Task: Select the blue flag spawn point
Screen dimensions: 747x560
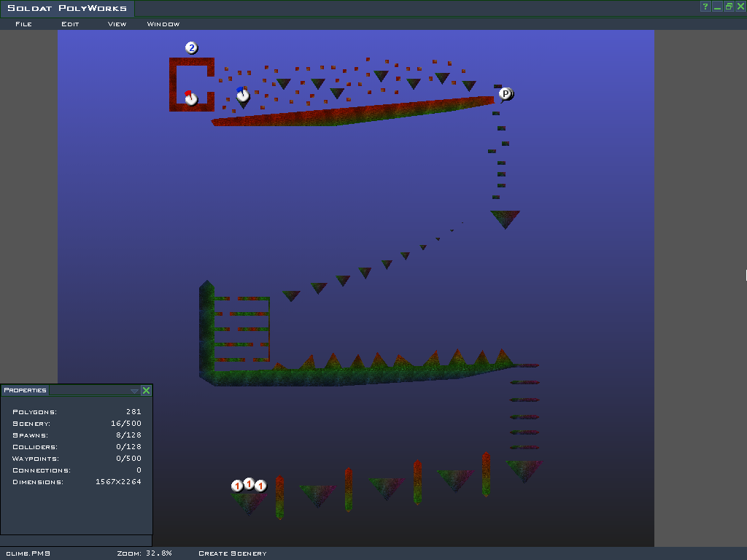Action: 243,95
